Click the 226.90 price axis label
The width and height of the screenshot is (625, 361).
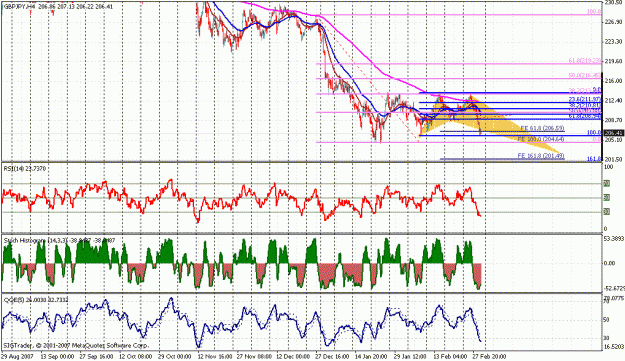(614, 22)
